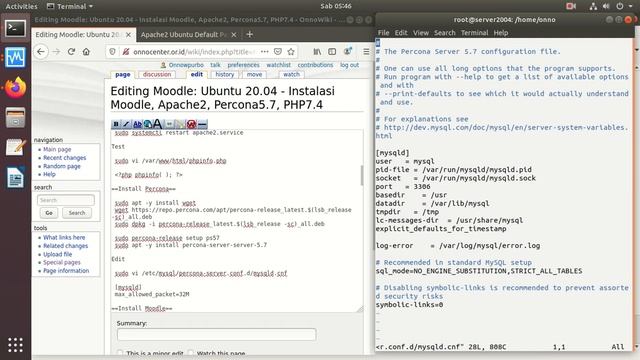Open terminal View menu
This screenshot has height=360, width=640.
pyautogui.click(x=420, y=33)
